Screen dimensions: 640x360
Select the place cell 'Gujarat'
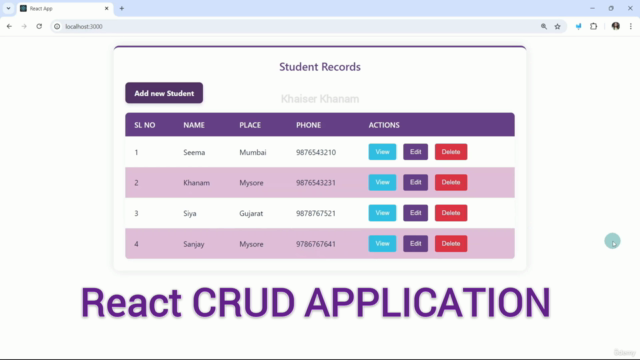(x=251, y=213)
